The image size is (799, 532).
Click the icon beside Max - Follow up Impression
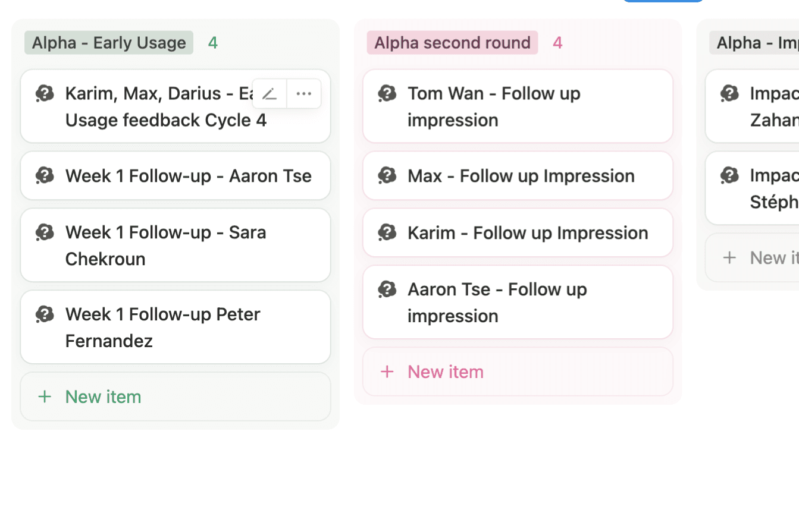pos(387,176)
